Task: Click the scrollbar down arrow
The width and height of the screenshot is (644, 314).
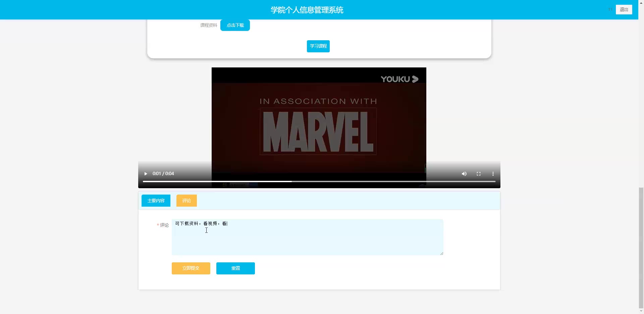Action: (x=641, y=311)
